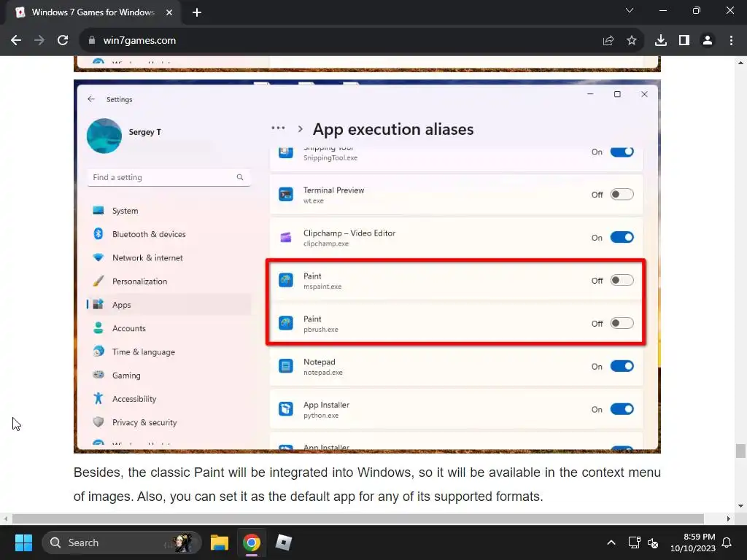Click the network icon in system tray

634,542
